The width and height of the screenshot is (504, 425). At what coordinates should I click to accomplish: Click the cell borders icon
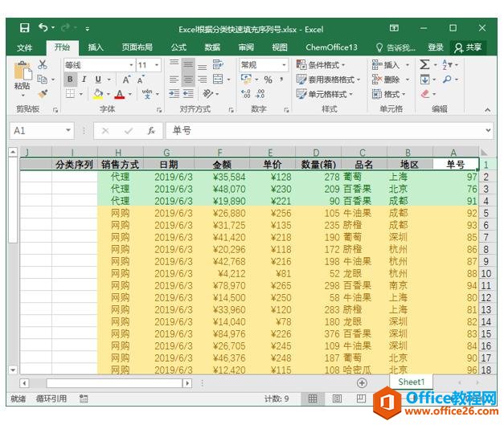[x=70, y=94]
